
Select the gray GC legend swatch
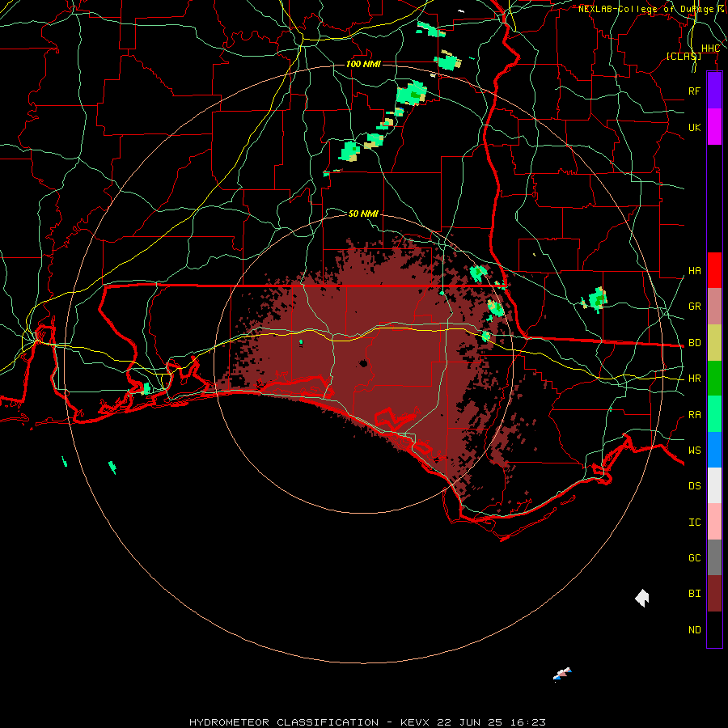[x=714, y=557]
